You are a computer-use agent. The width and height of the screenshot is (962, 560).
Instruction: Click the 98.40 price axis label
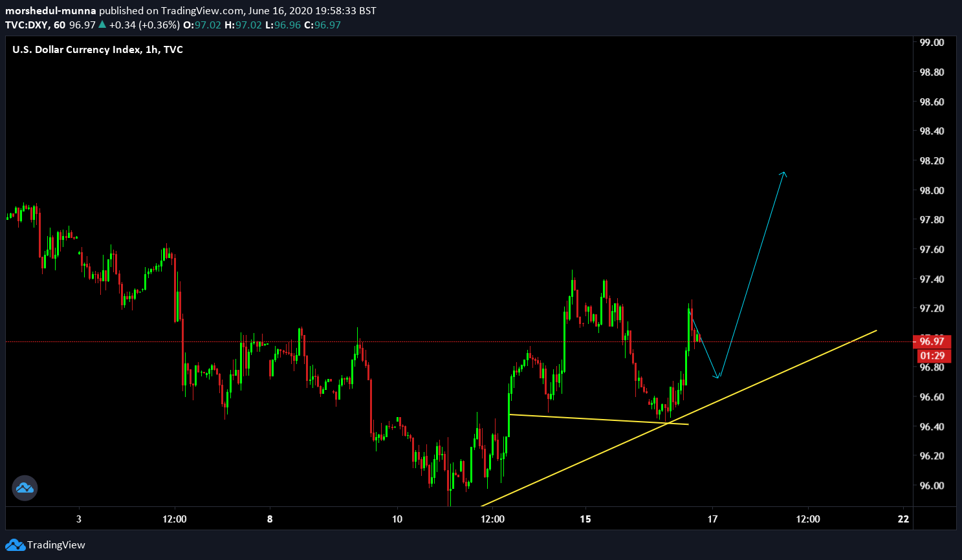coord(932,131)
